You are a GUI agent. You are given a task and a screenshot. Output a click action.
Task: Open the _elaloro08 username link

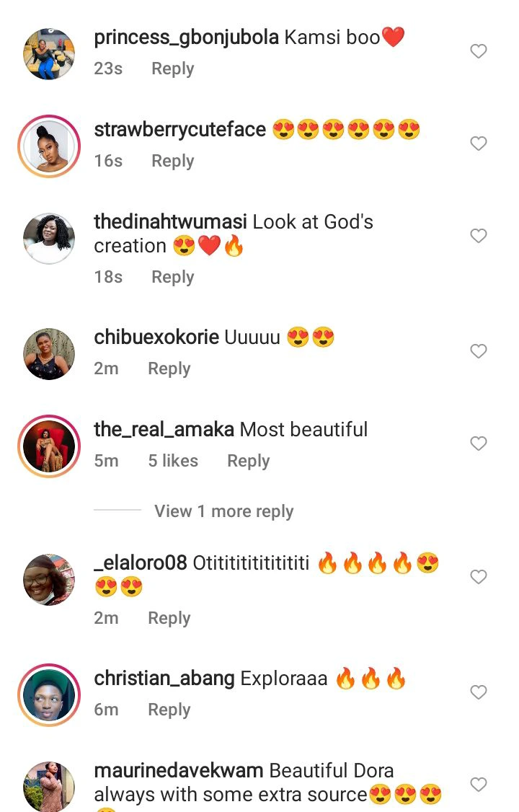pyautogui.click(x=141, y=563)
